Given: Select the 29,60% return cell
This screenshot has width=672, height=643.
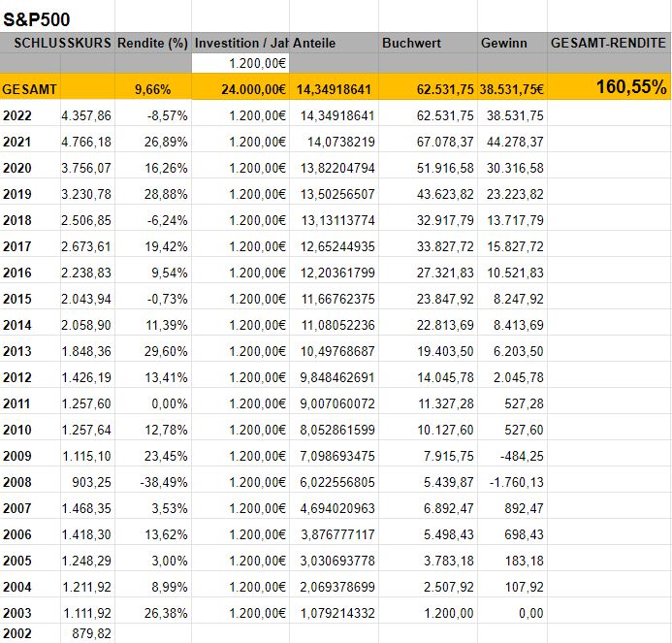Looking at the screenshot, I should (166, 351).
